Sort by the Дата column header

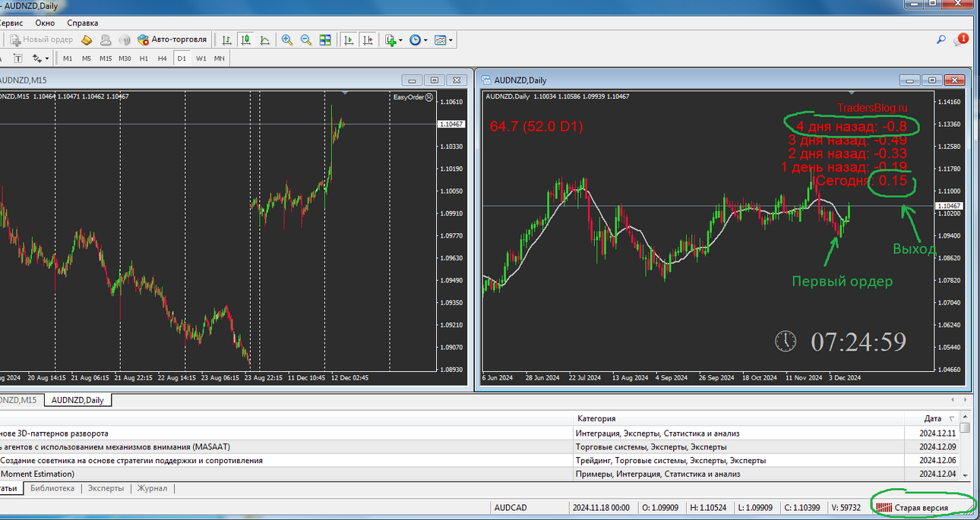click(x=933, y=418)
